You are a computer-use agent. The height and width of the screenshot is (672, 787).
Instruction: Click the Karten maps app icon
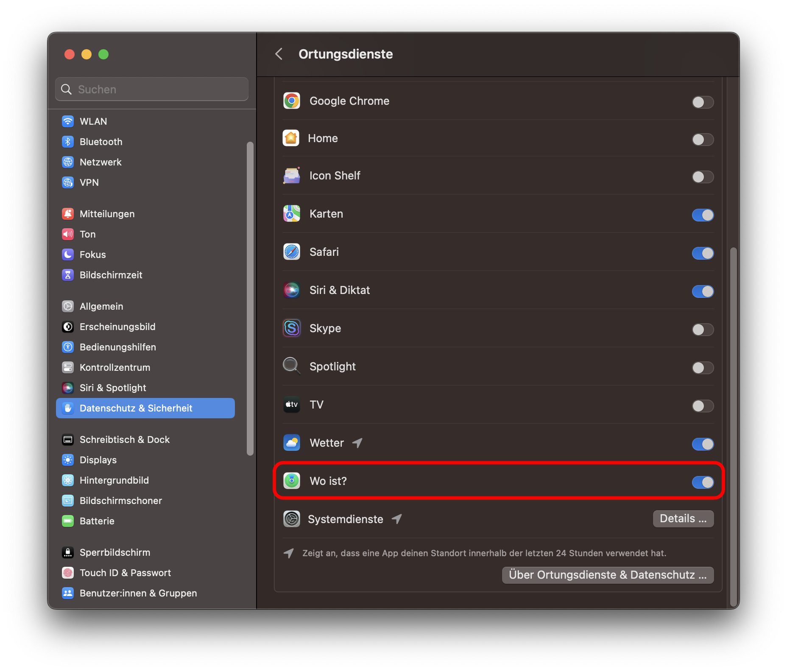pos(292,214)
